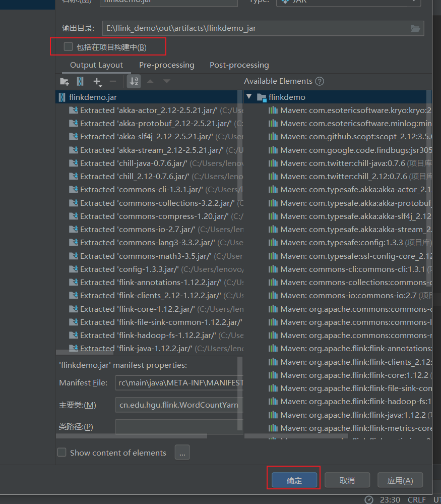This screenshot has width=441, height=504.
Task: Click the remove minus toolbar icon
Action: [113, 81]
